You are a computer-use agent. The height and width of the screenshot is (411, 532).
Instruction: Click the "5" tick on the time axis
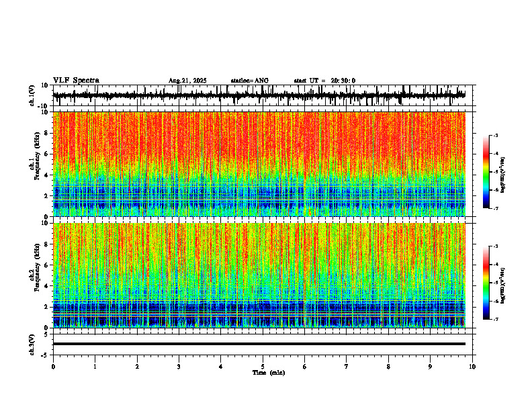[263, 367]
